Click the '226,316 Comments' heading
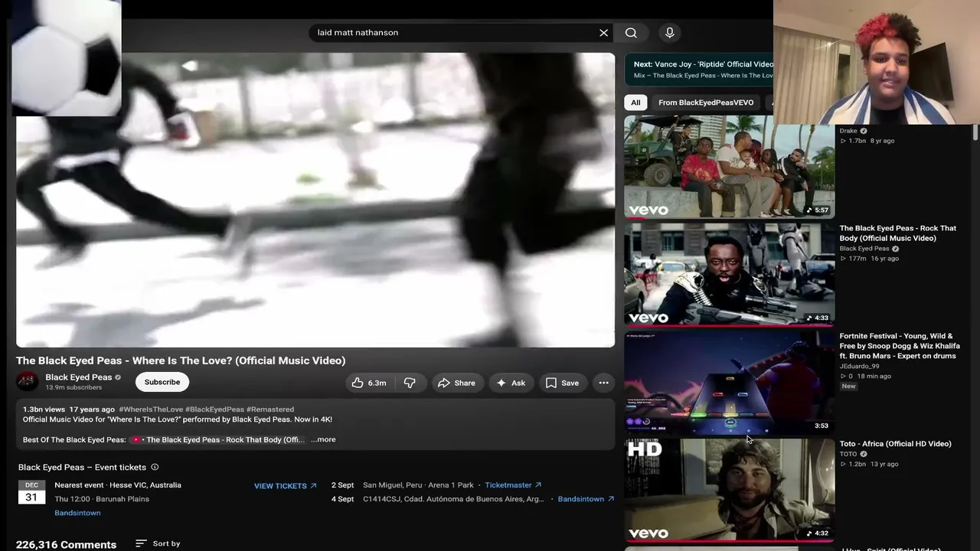Viewport: 980px width, 551px height. click(67, 545)
